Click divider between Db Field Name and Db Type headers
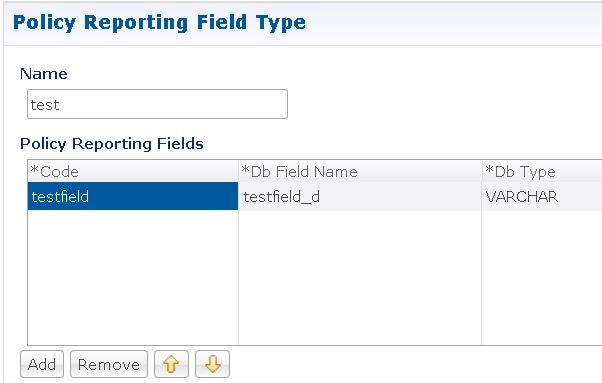The width and height of the screenshot is (602, 383). click(x=482, y=171)
